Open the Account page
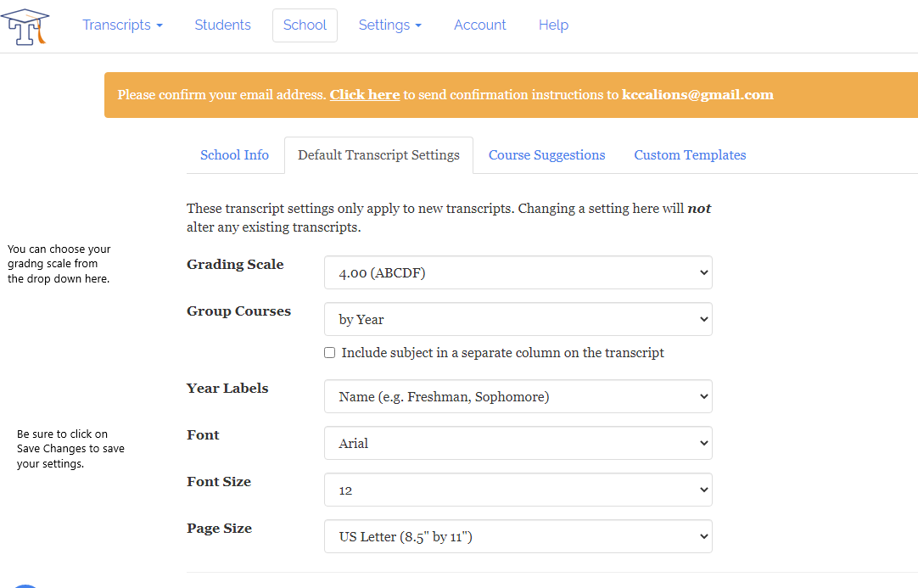 click(x=479, y=25)
